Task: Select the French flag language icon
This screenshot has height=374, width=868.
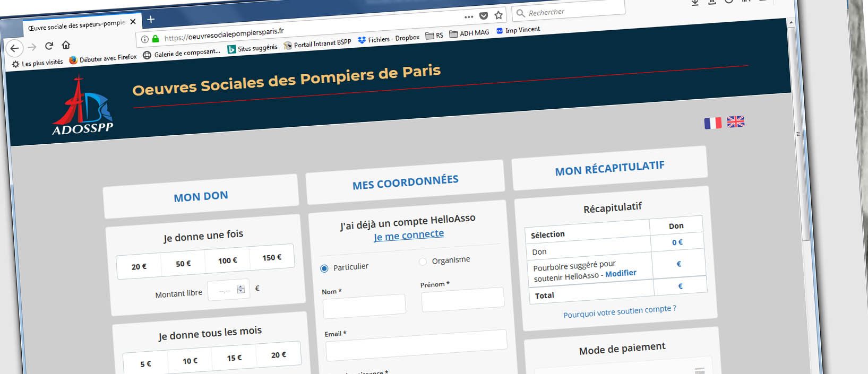Action: (x=712, y=123)
